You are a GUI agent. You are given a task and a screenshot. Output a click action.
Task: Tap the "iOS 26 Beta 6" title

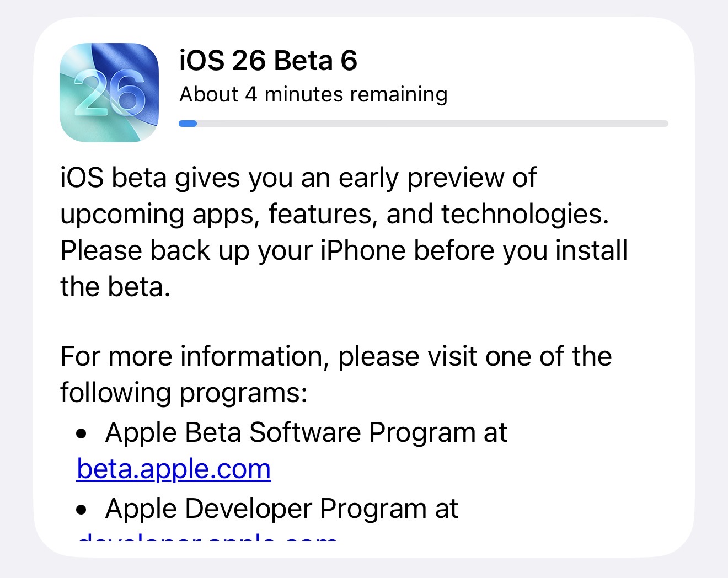pyautogui.click(x=268, y=61)
